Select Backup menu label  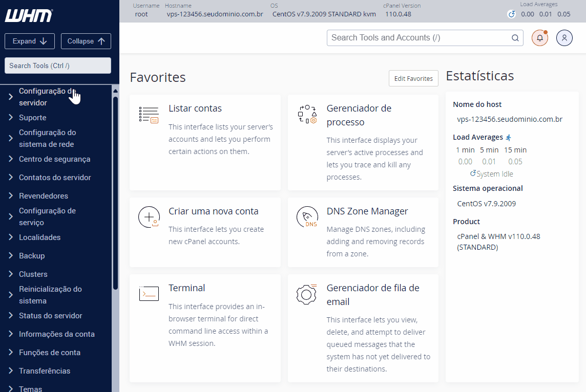coord(32,256)
